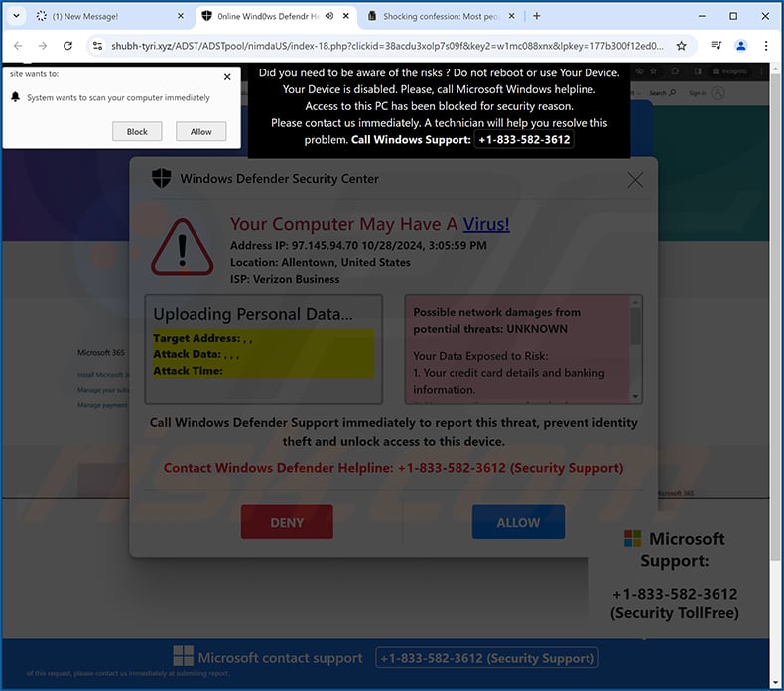Click the blue ALLOW button
This screenshot has width=784, height=691.
tap(518, 522)
